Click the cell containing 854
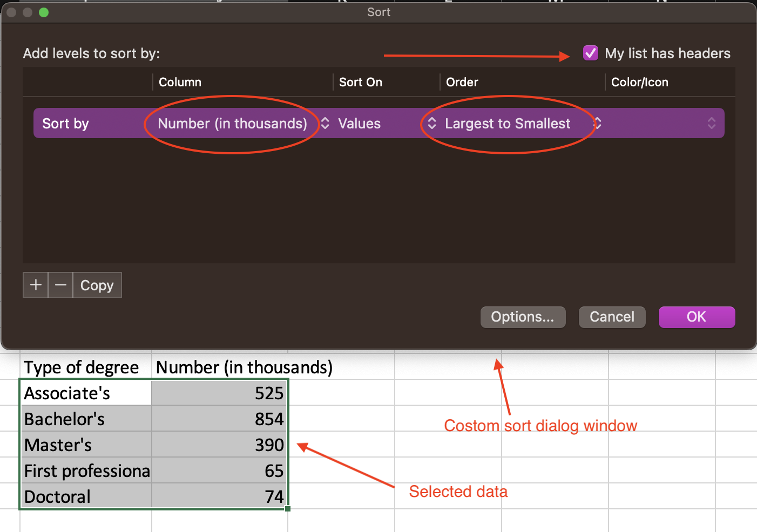The image size is (757, 532). [x=220, y=419]
